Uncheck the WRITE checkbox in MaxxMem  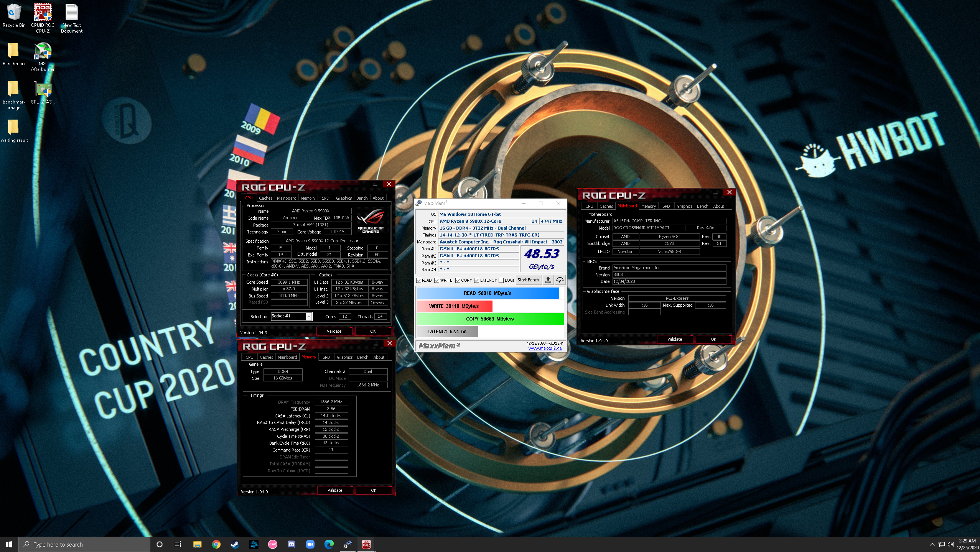pos(436,280)
